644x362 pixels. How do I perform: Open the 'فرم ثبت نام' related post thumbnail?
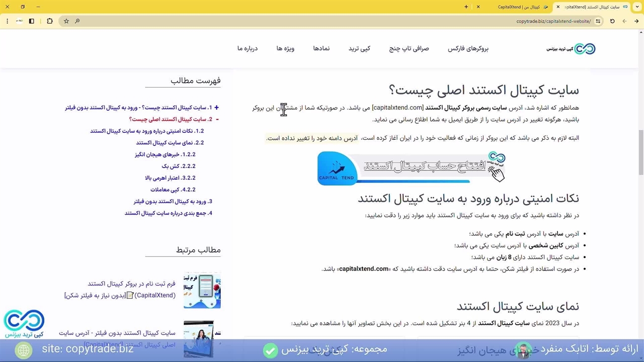click(202, 290)
